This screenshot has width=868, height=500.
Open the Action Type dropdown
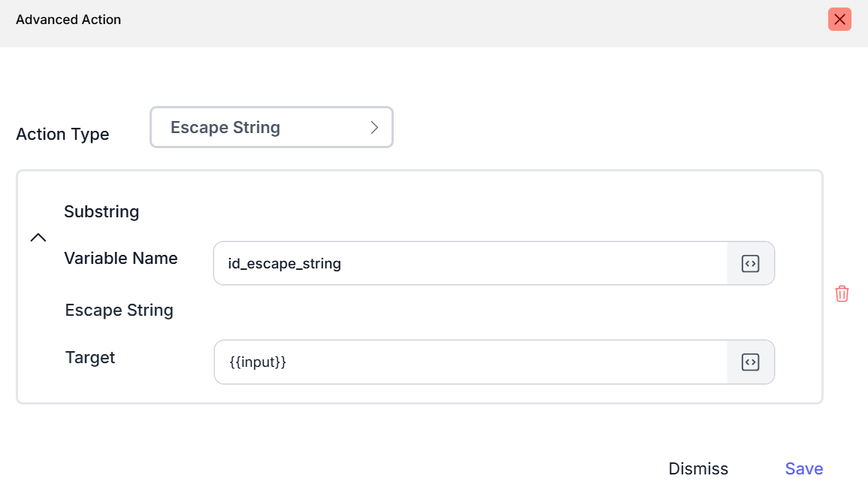click(x=271, y=127)
